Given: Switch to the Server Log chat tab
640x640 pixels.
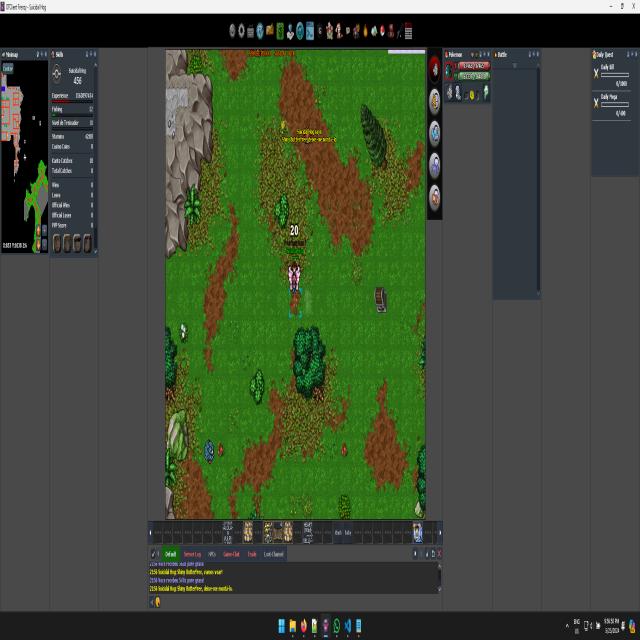Looking at the screenshot, I should 193,554.
